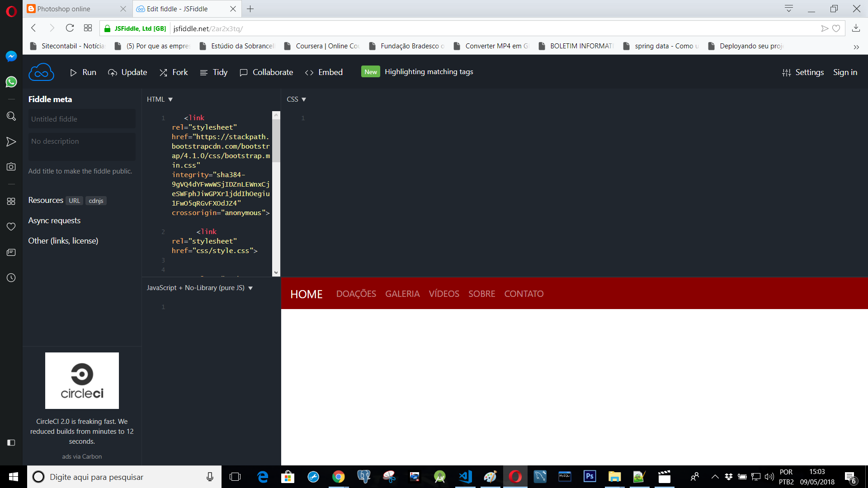The height and width of the screenshot is (488, 868).
Task: Tidy the code
Action: [x=214, y=72]
